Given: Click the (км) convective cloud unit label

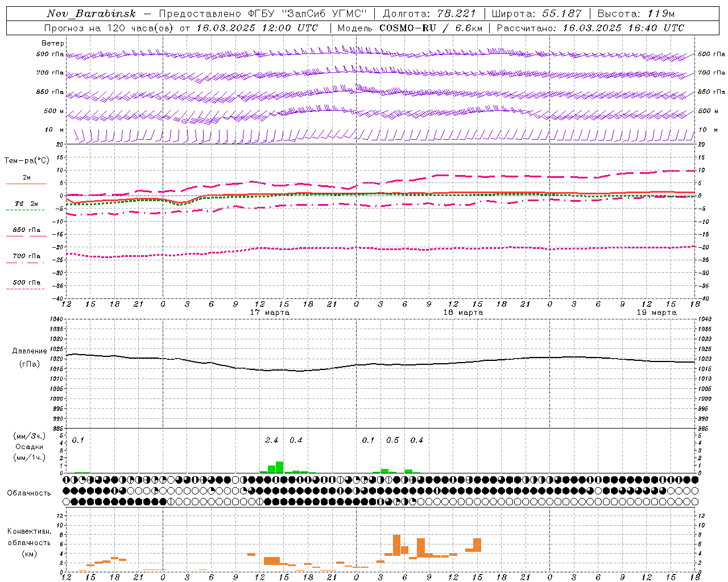Looking at the screenshot, I should [30, 554].
